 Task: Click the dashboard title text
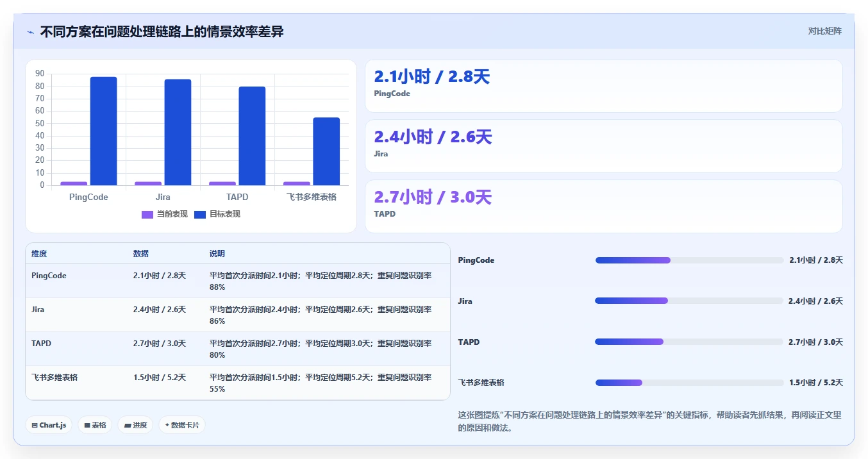coord(162,31)
